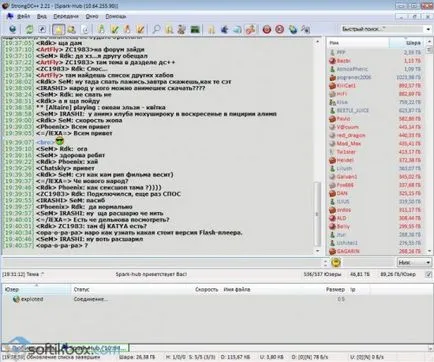Screen dimensions: 434x362
Task: Open the Upload Queue toolbar icon
Action: [127, 29]
